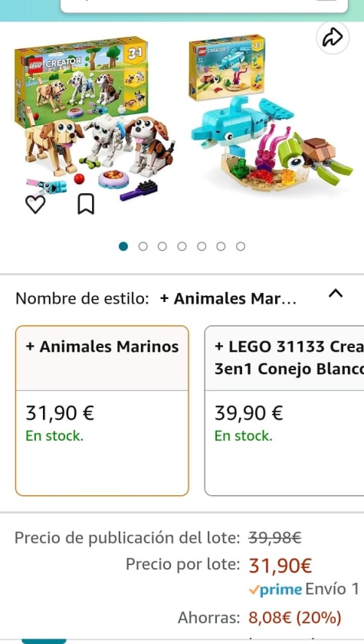This screenshot has height=644, width=364.
Task: Choose LEGO 31133 Conejo Blanco style option
Action: pyautogui.click(x=284, y=411)
